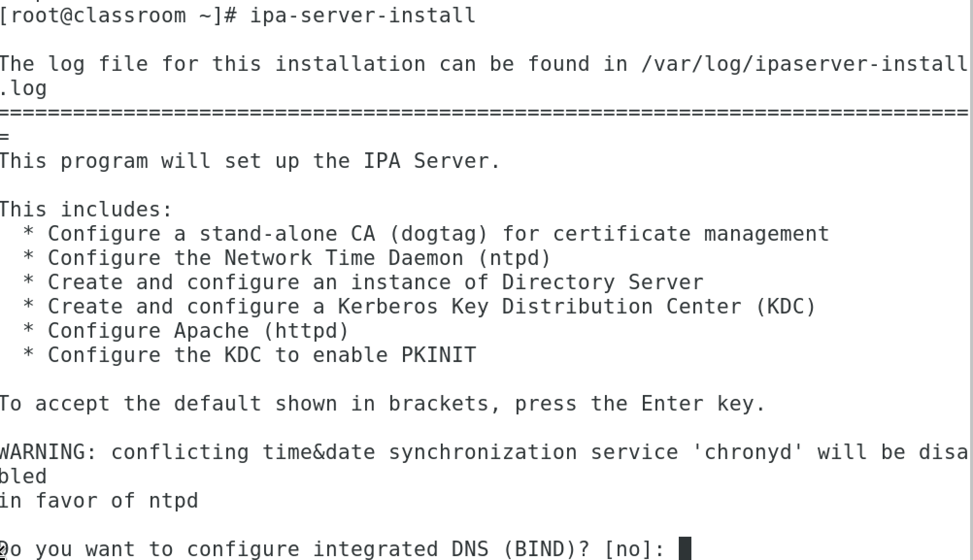
Task: Click the stand-alone CA (dogtag) bullet line
Action: (426, 234)
